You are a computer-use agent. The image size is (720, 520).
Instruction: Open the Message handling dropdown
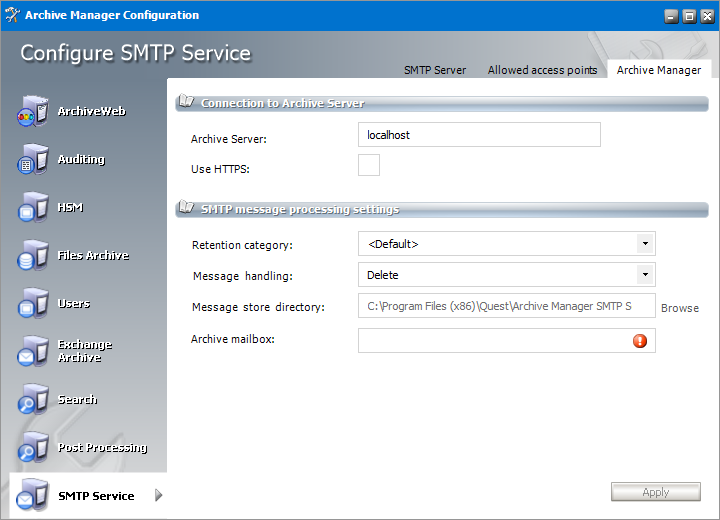coord(645,275)
